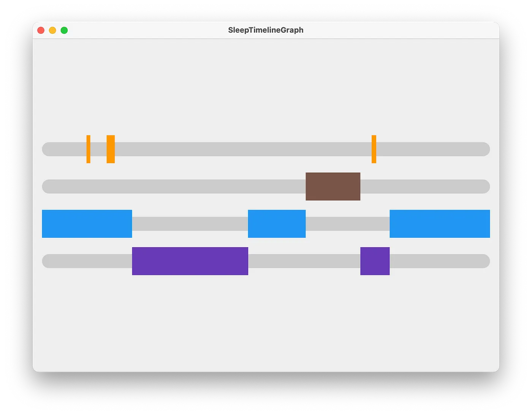Minimize window using the yellow button
The height and width of the screenshot is (415, 532).
[52, 30]
